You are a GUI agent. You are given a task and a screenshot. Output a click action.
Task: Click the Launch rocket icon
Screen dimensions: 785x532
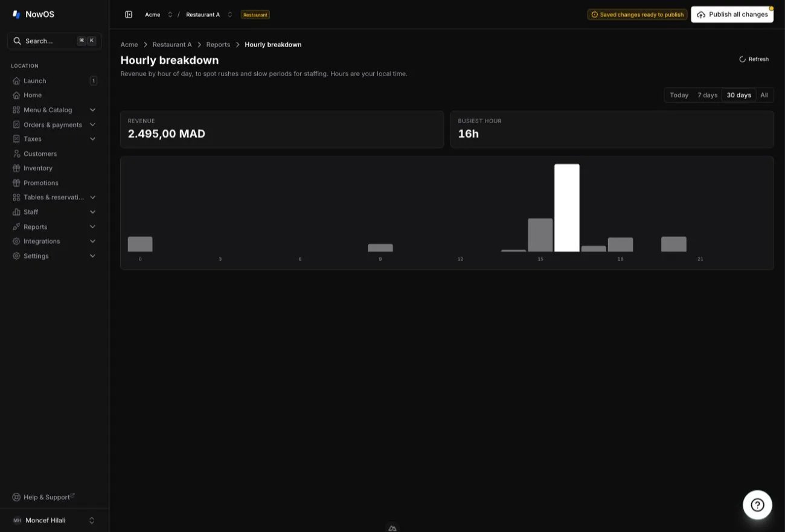[16, 81]
